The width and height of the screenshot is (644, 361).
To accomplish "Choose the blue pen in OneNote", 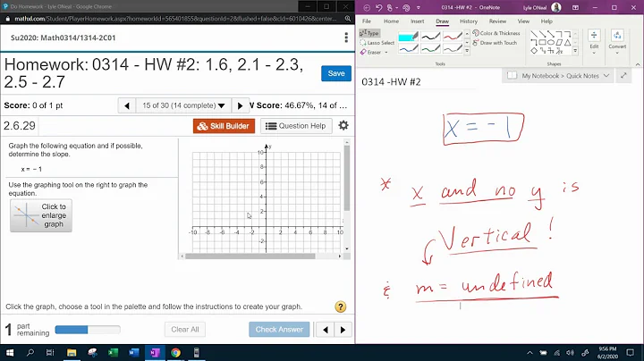I will (408, 49).
